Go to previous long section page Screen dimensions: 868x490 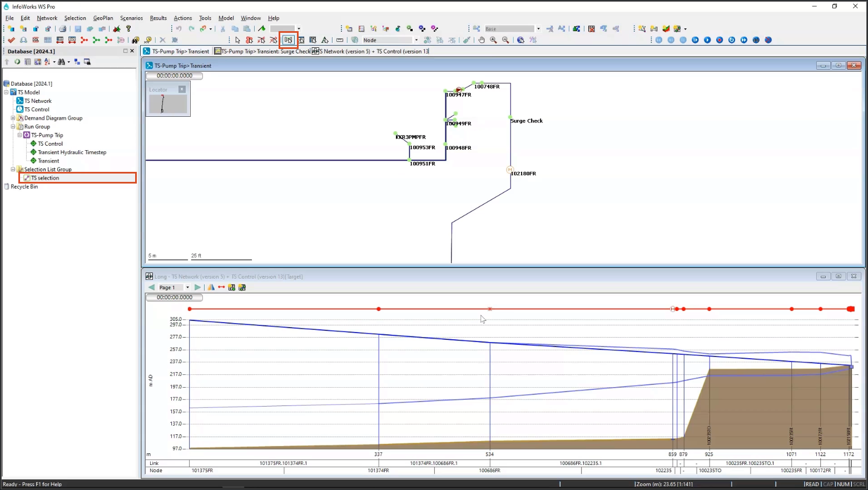coord(151,288)
